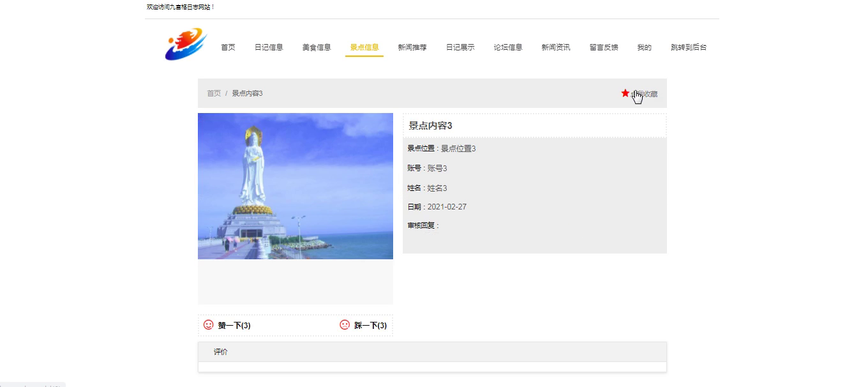Click the 景点内容3 breadcrumb text

248,93
